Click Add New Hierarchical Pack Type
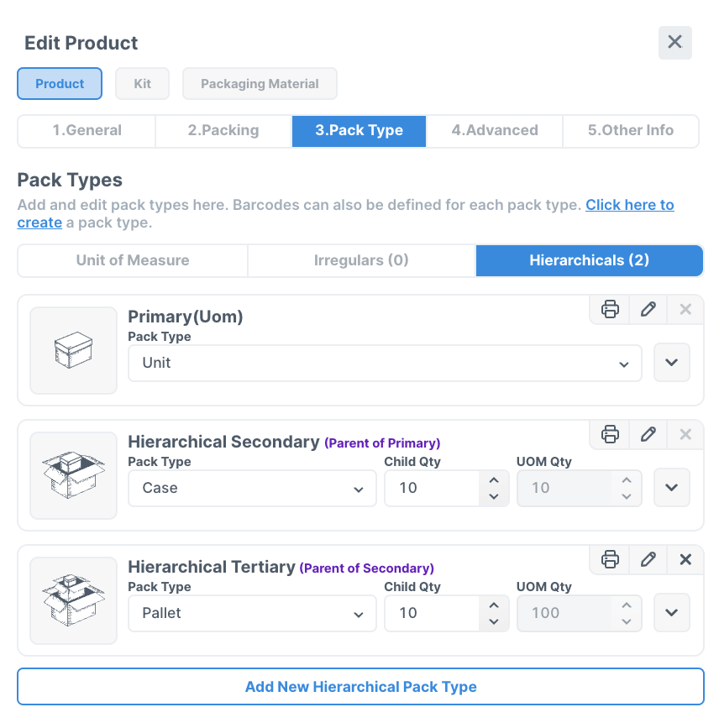 coord(360,687)
